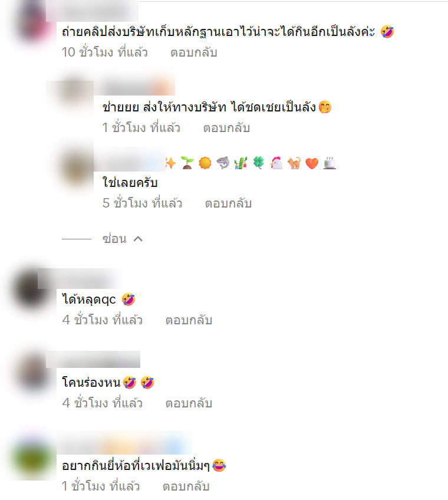Click the orange heart emoji
The height and width of the screenshot is (500, 448).
tap(312, 163)
